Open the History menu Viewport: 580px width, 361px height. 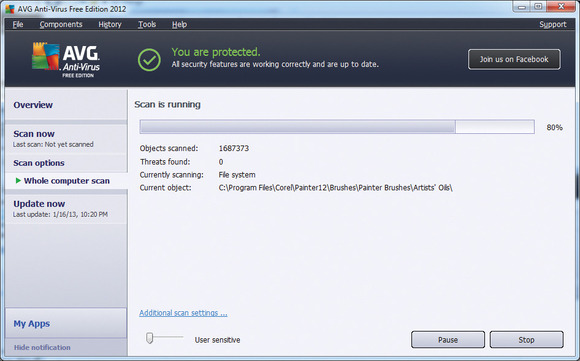[110, 24]
